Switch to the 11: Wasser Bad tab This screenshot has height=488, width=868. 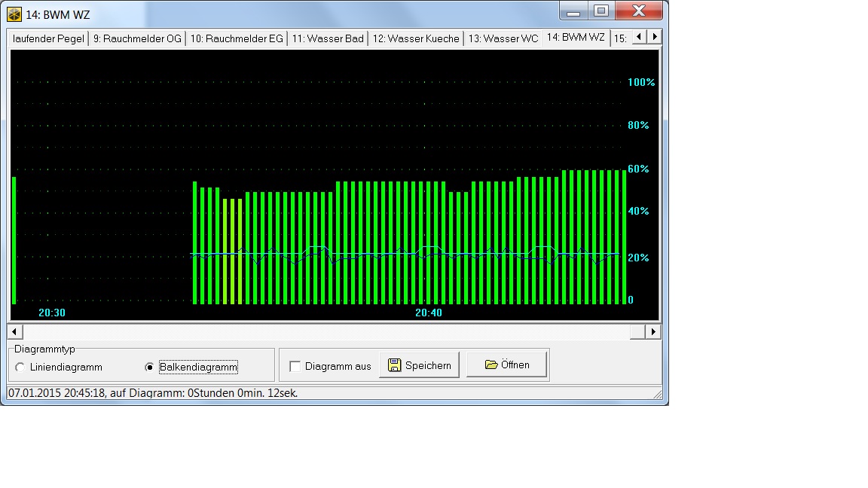click(328, 38)
